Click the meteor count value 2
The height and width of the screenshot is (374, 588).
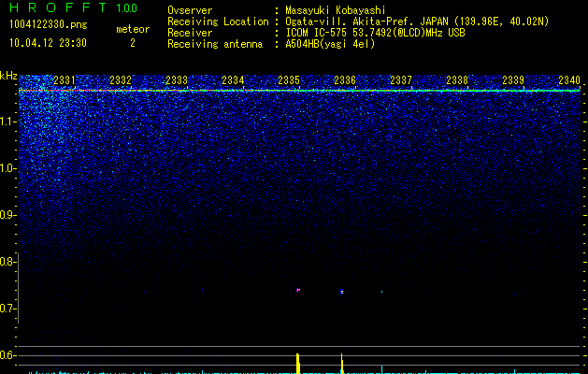pyautogui.click(x=133, y=43)
